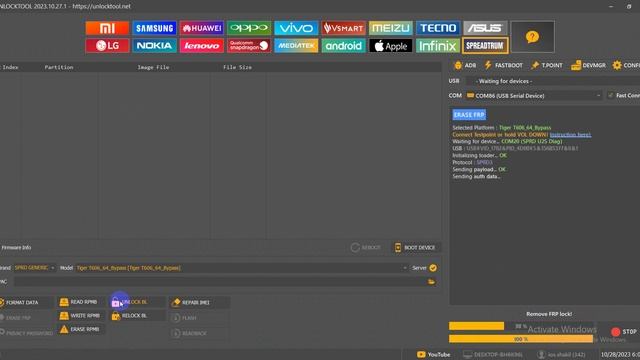Click the date entry in status bar

pos(620,355)
